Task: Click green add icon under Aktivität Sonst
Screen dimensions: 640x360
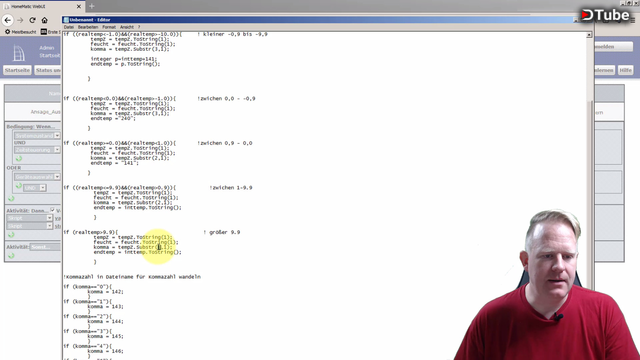Action: pyautogui.click(x=11, y=256)
